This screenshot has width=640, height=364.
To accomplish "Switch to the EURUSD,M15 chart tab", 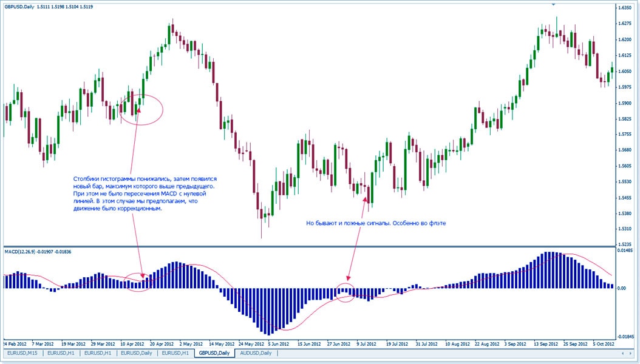I will [22, 352].
